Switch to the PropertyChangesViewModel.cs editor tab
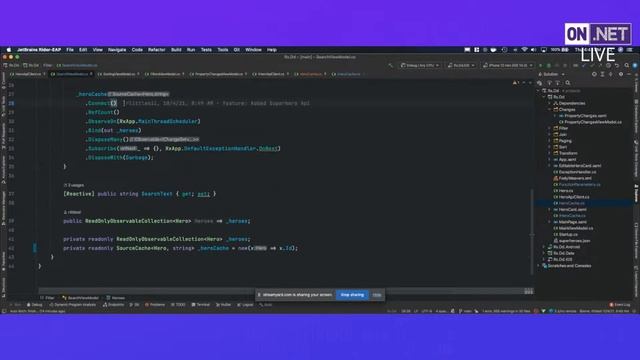This screenshot has width=640, height=360. (x=219, y=74)
